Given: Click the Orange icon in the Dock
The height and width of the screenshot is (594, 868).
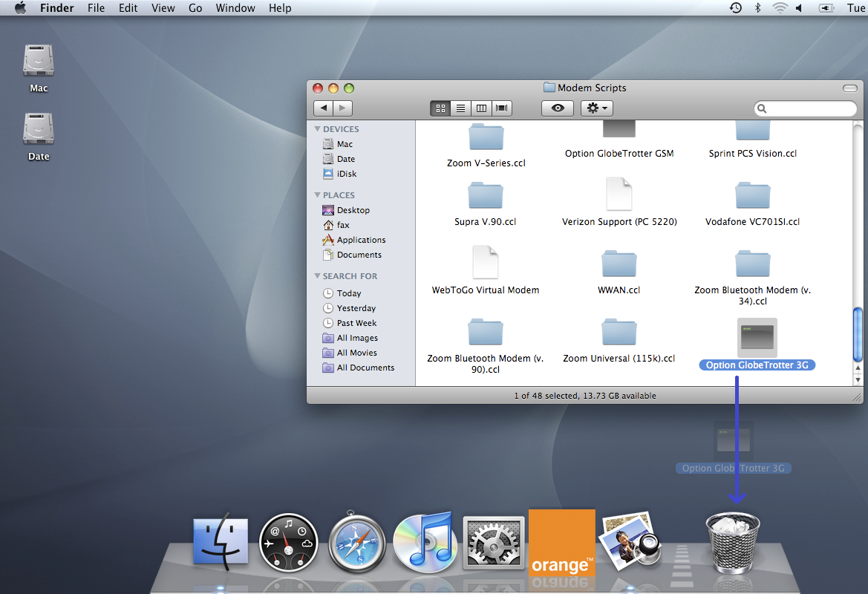Looking at the screenshot, I should 562,543.
